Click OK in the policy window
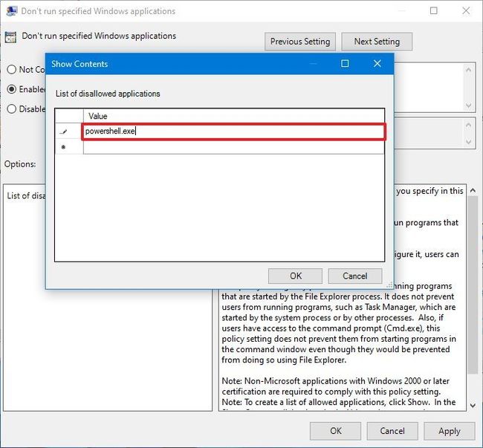The width and height of the screenshot is (483, 448). pos(335,431)
